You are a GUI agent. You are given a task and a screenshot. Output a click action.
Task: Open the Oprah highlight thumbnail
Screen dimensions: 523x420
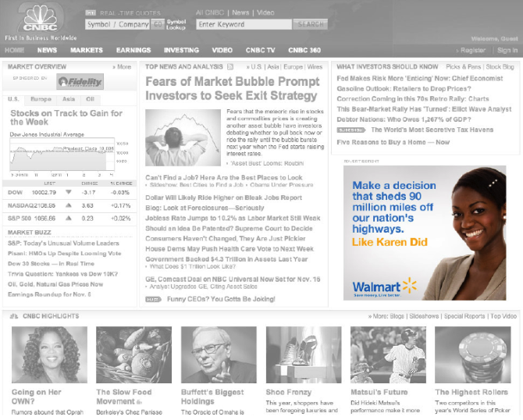click(x=49, y=354)
